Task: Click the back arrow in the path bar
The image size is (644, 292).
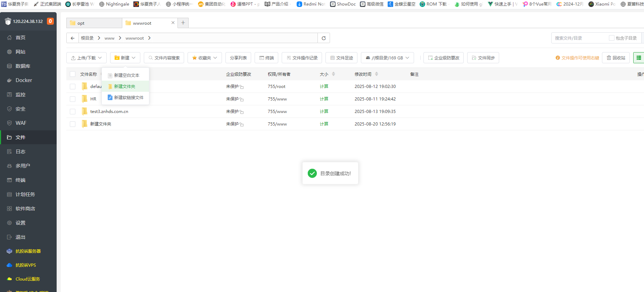Action: pos(72,38)
